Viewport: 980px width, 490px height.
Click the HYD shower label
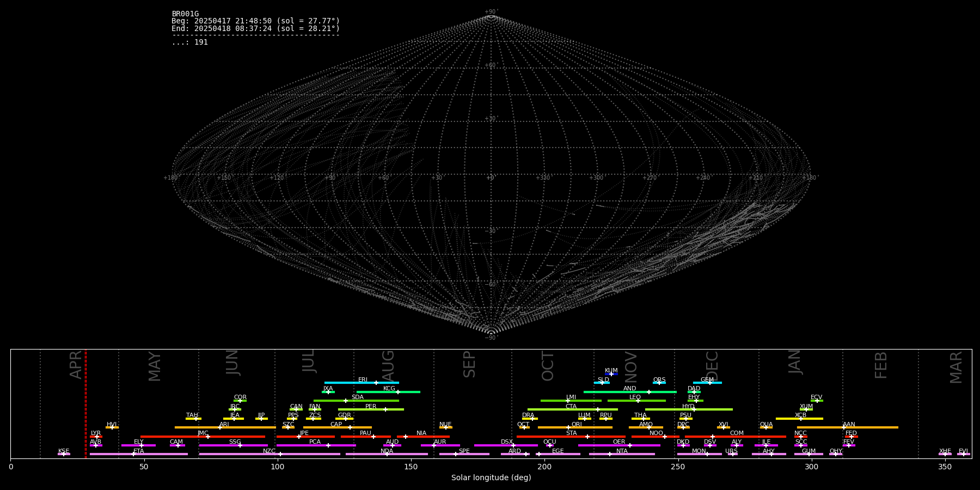[689, 407]
